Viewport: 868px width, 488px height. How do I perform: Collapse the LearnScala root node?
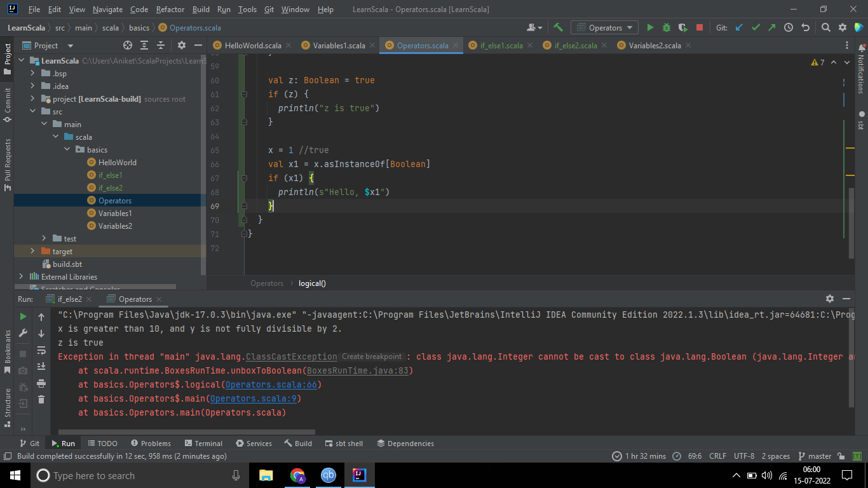pos(21,60)
